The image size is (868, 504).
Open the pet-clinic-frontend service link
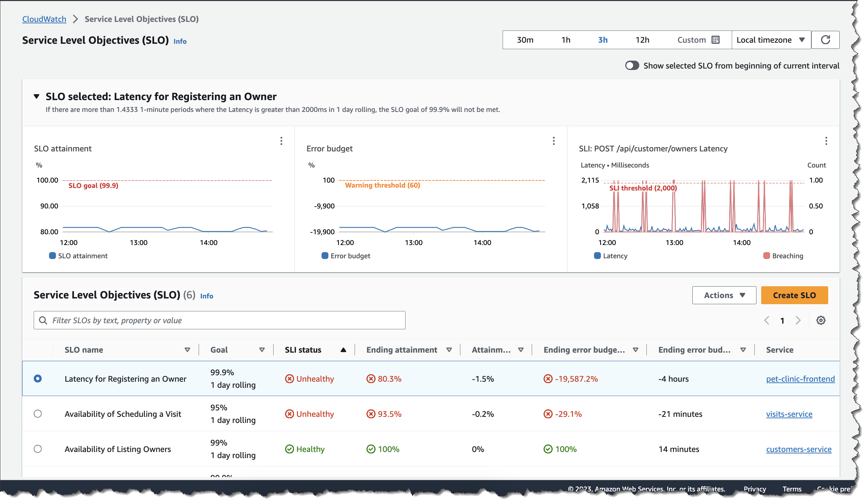tap(800, 379)
